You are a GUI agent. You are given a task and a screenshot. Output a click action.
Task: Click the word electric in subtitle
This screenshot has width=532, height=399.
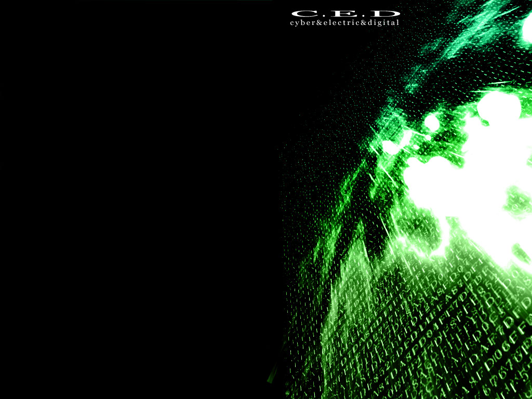click(x=339, y=23)
